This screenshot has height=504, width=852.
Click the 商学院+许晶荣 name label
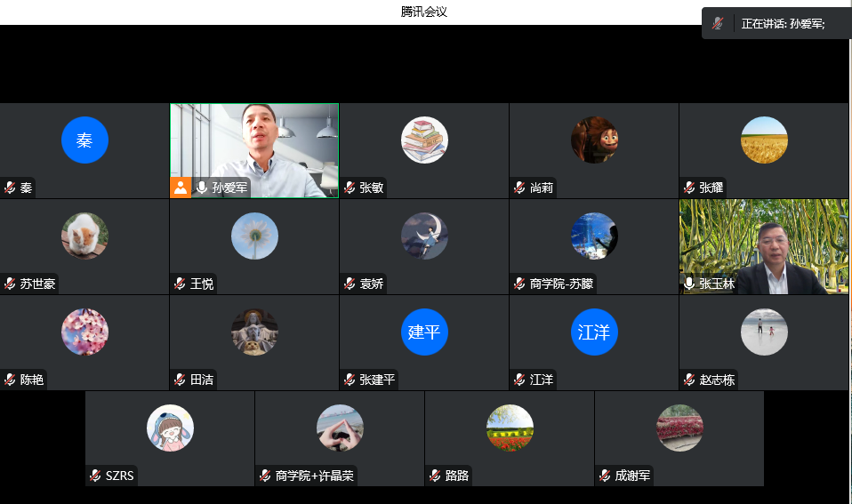coord(314,476)
